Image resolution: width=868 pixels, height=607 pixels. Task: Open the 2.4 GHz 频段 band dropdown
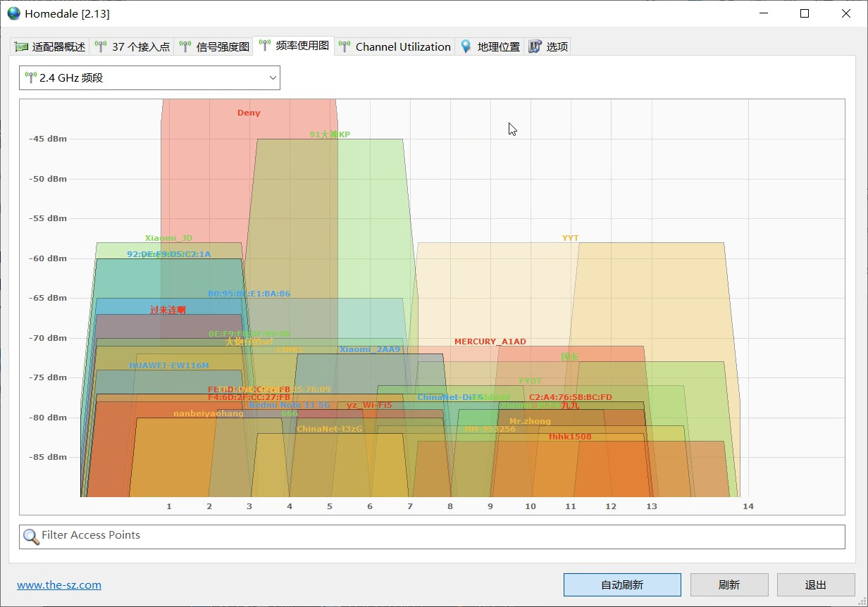(149, 78)
